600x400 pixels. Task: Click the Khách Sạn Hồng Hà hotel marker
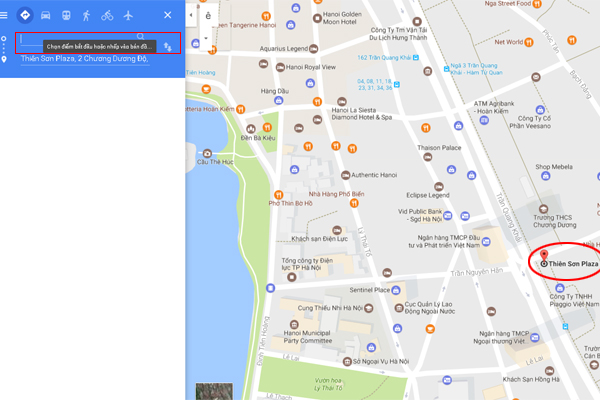(x=549, y=371)
